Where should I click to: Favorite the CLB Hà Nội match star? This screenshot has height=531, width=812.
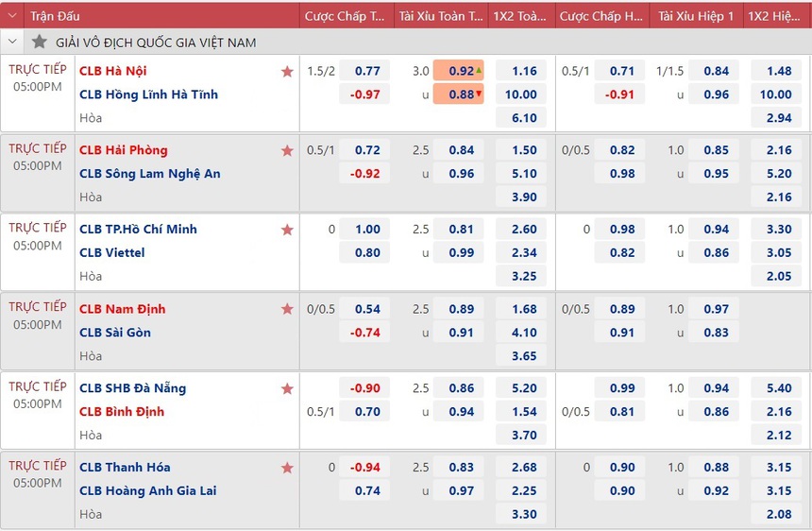pyautogui.click(x=287, y=71)
